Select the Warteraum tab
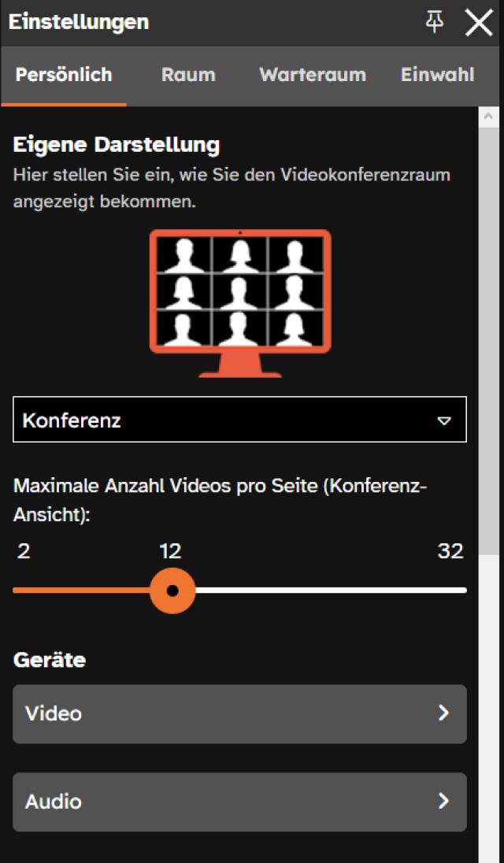Image resolution: width=504 pixels, height=863 pixels. click(313, 75)
